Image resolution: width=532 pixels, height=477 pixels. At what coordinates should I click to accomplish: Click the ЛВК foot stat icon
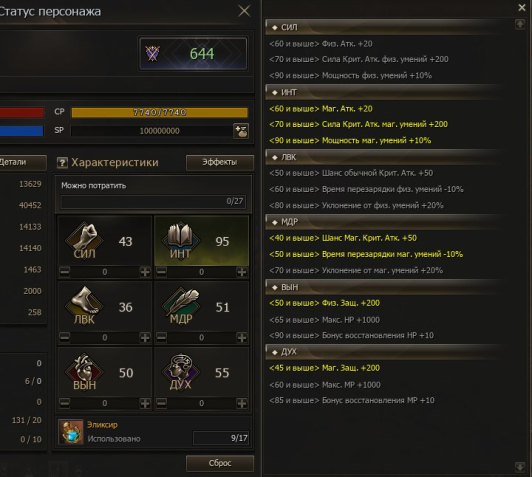click(x=84, y=304)
